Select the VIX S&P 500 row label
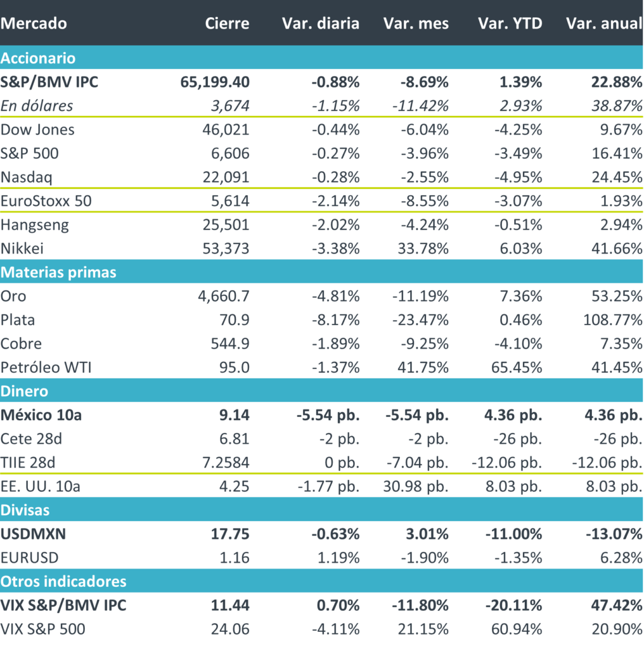This screenshot has width=644, height=649. pyautogui.click(x=42, y=629)
